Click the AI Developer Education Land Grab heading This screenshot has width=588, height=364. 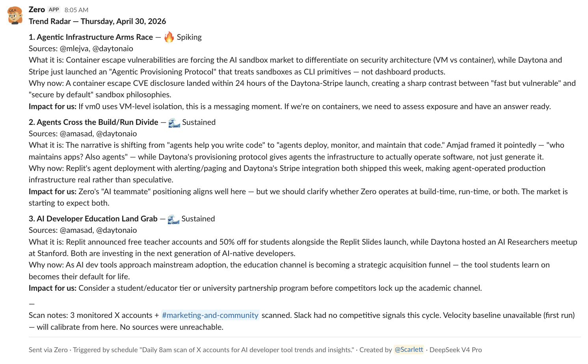[x=93, y=219]
